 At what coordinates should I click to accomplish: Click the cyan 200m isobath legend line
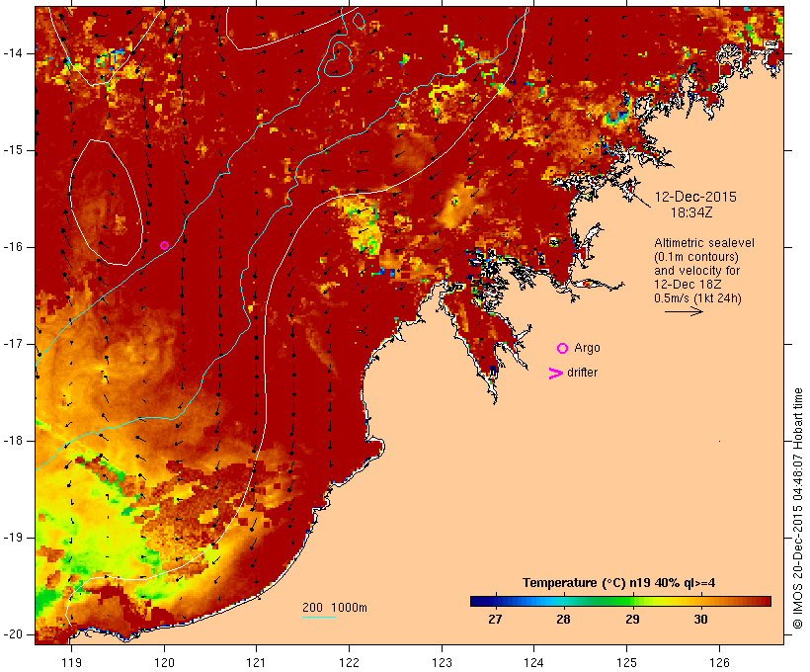(319, 617)
